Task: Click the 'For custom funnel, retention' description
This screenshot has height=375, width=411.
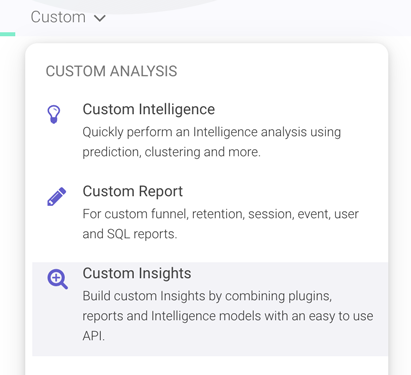Action: click(221, 214)
